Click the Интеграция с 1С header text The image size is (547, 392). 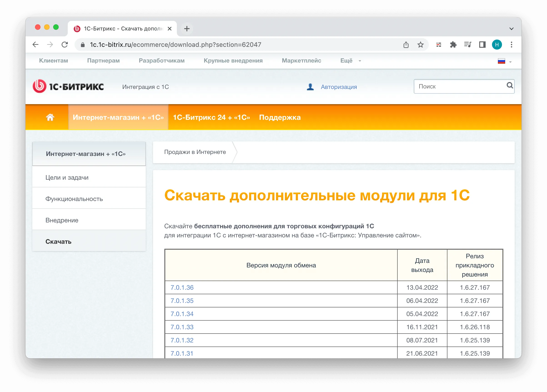point(146,87)
